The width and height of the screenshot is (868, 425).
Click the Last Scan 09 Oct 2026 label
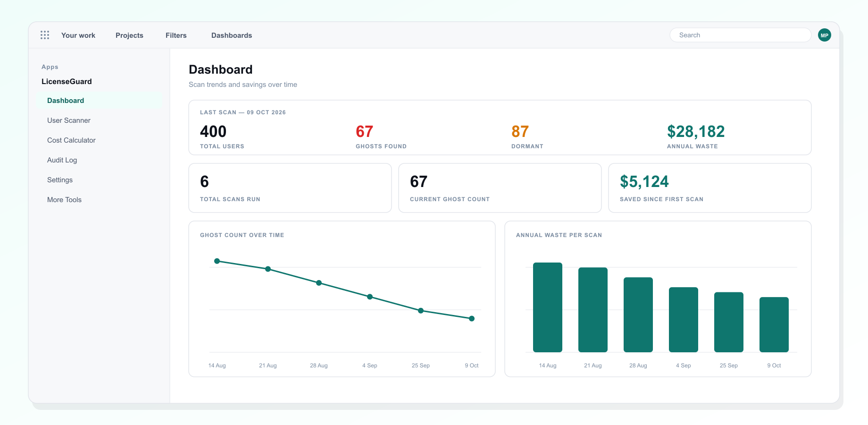[x=243, y=112]
